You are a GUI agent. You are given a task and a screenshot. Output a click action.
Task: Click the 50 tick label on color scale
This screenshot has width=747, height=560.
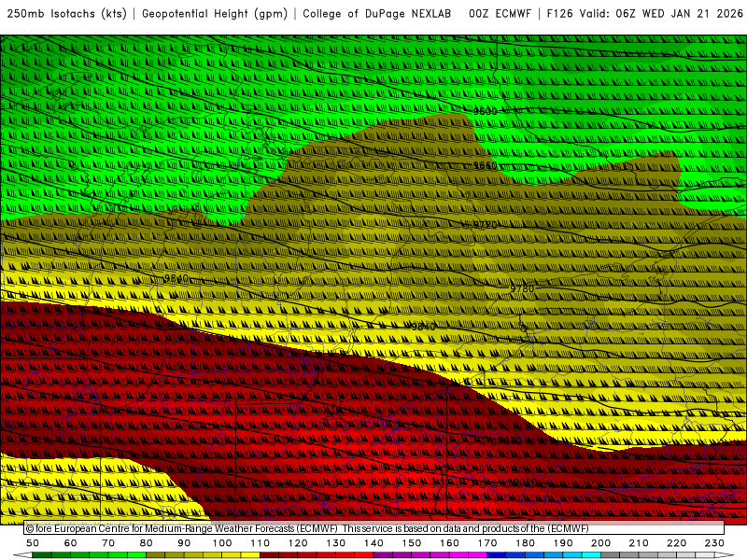(x=33, y=543)
